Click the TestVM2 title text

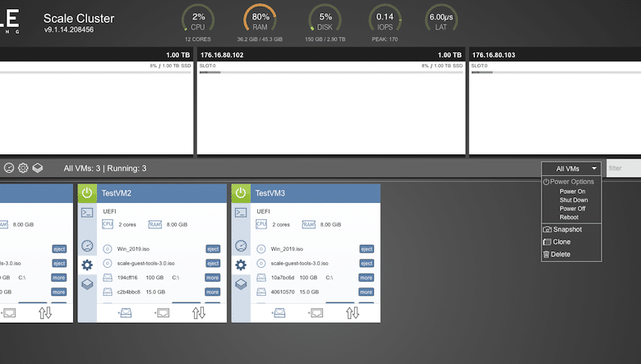coord(117,193)
